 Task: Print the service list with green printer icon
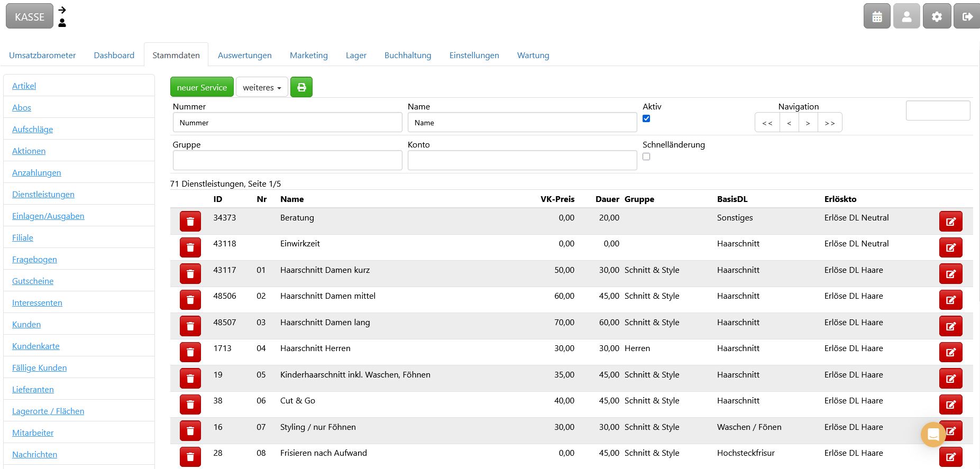pos(301,87)
